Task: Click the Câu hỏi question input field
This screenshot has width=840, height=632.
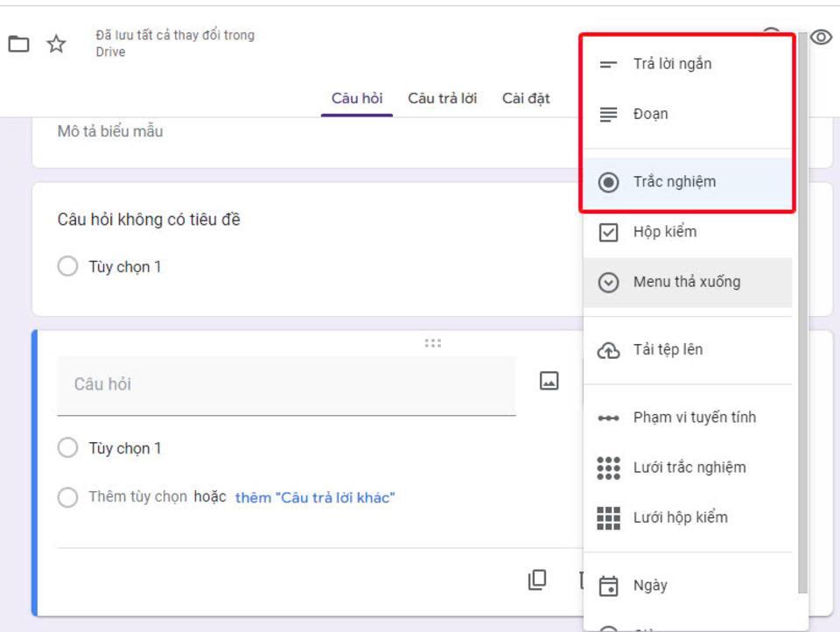Action: (286, 384)
